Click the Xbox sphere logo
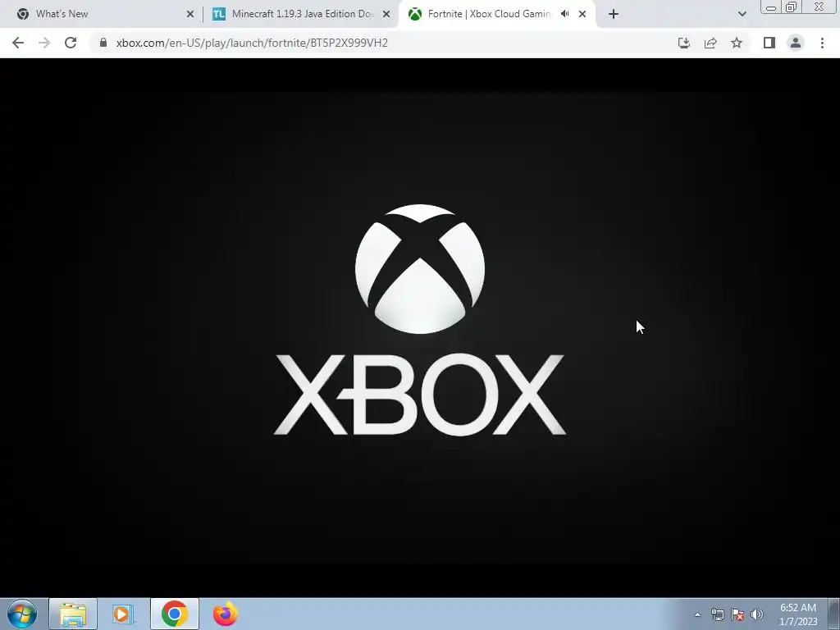This screenshot has height=630, width=840. pos(420,269)
